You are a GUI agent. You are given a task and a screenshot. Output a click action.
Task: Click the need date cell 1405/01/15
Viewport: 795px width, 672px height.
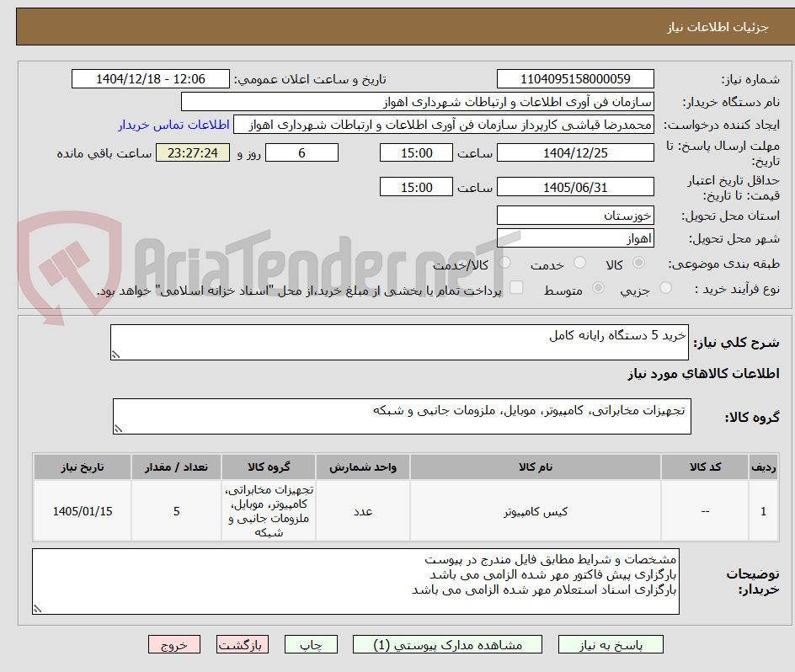click(x=83, y=511)
